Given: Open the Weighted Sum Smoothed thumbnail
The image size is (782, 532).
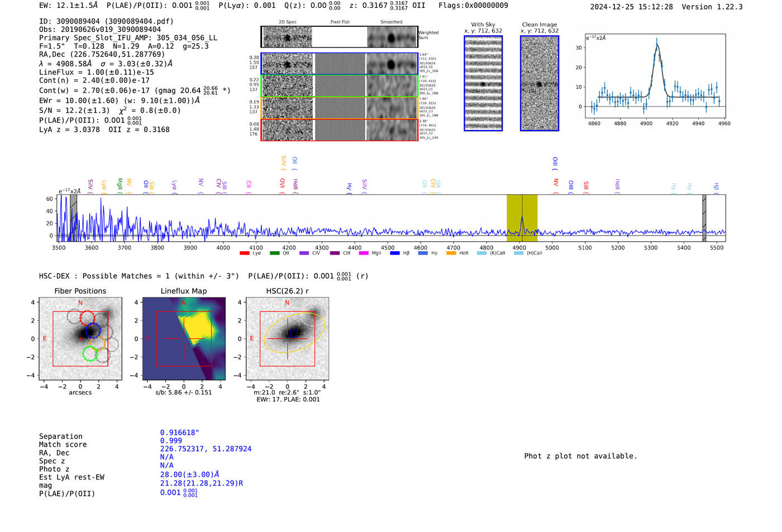Looking at the screenshot, I should pyautogui.click(x=392, y=37).
